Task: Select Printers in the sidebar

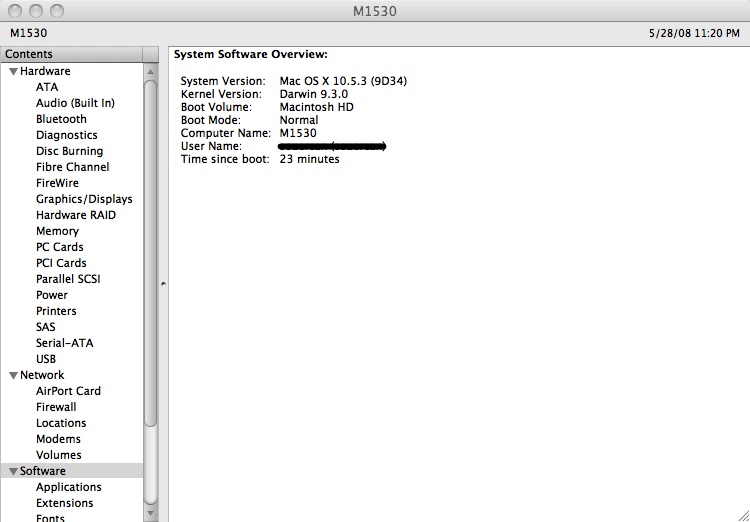Action: coord(56,311)
